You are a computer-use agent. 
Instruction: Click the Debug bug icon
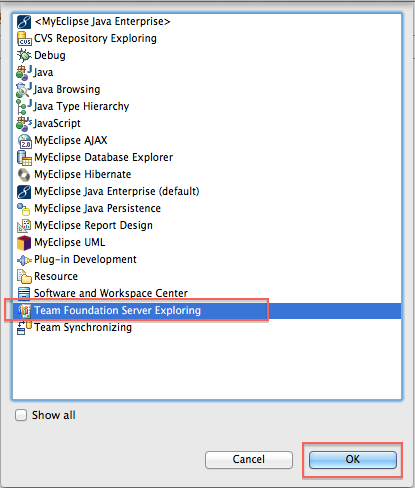(x=24, y=55)
